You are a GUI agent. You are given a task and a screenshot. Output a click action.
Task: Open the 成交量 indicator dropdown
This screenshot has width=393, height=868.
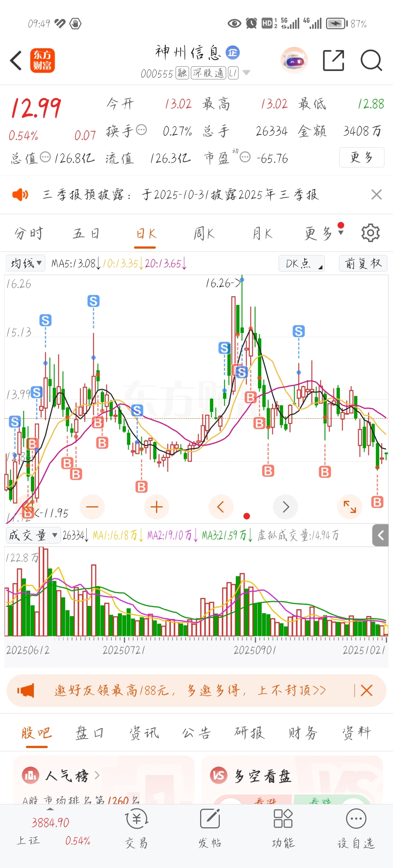click(33, 535)
